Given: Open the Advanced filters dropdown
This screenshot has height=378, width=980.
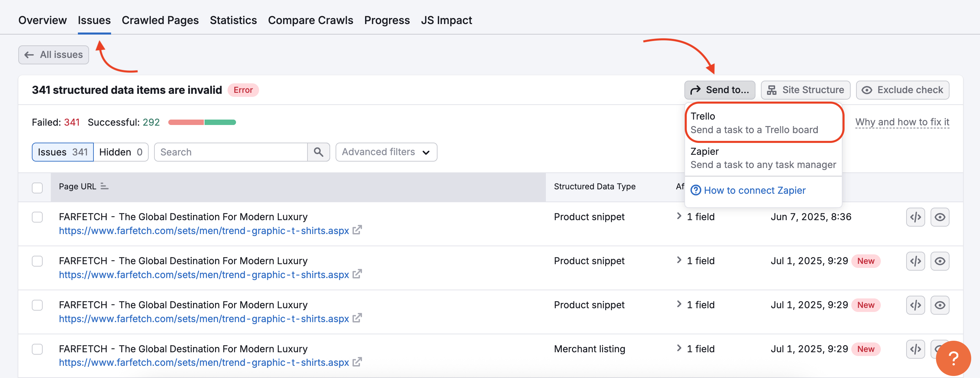Looking at the screenshot, I should 386,152.
